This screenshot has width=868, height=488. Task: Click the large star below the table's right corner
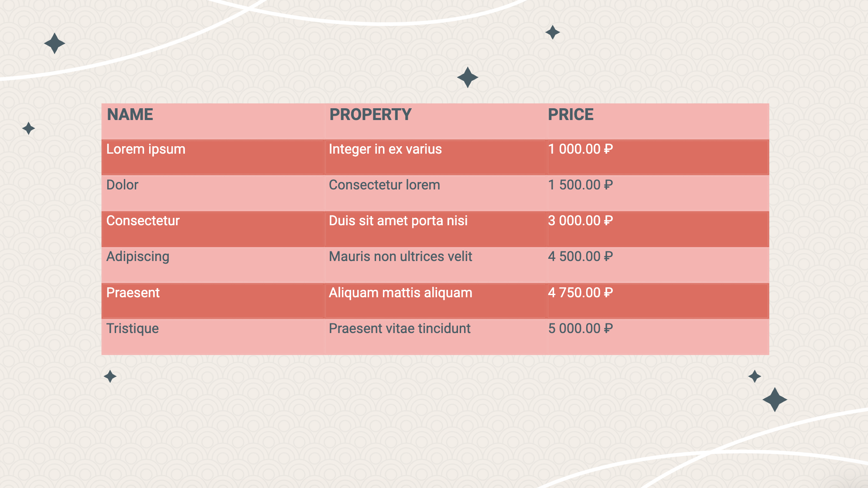(775, 399)
